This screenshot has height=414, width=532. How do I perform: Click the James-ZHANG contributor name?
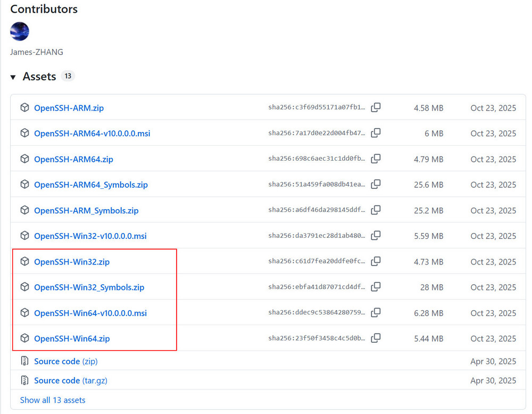(37, 52)
